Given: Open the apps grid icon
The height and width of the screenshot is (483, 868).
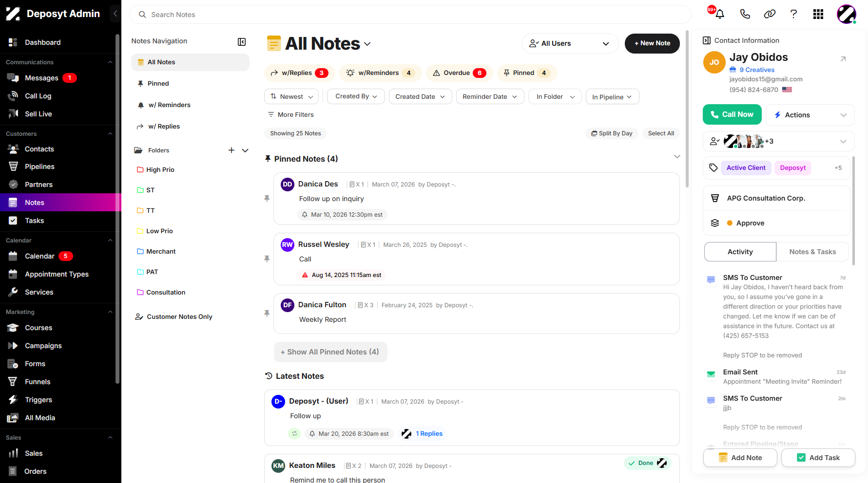Looking at the screenshot, I should click(818, 14).
